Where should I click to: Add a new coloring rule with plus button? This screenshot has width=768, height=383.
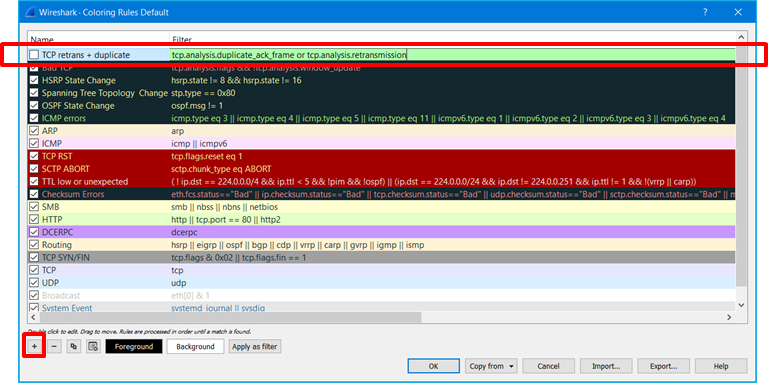[x=34, y=346]
